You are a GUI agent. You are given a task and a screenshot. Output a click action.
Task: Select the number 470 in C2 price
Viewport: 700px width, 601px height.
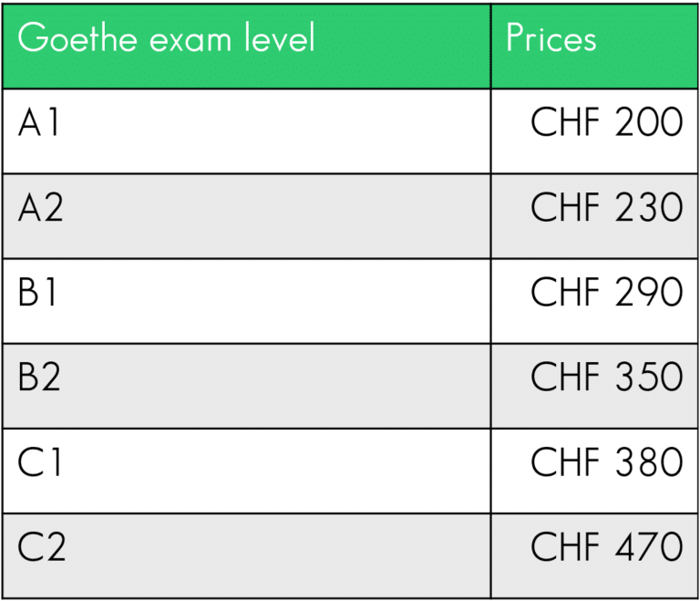(648, 547)
